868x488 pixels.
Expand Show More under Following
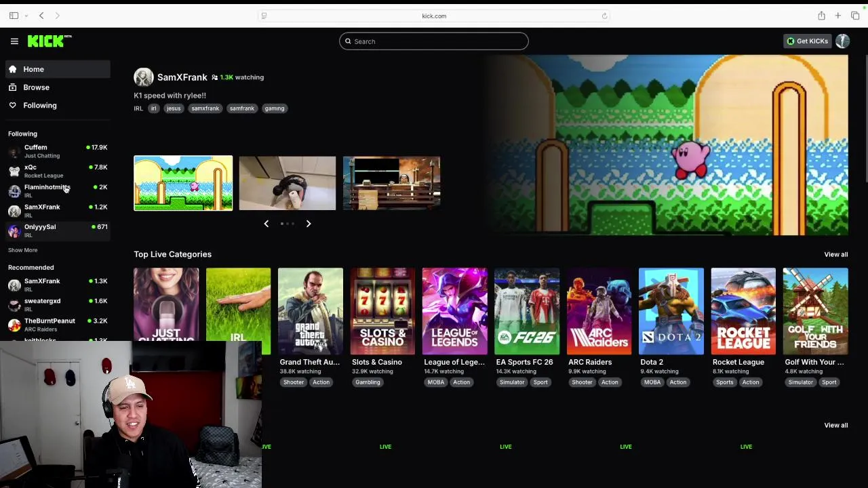tap(22, 250)
